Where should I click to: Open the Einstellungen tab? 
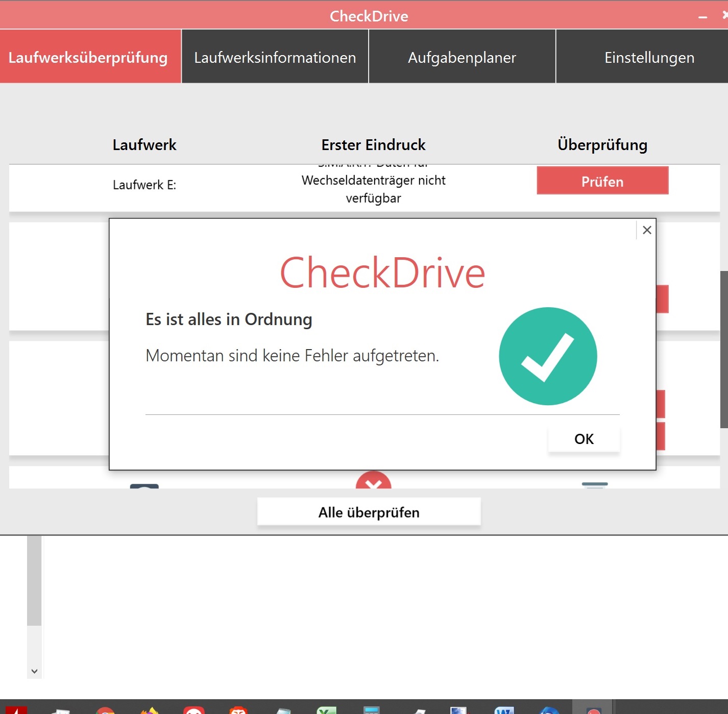pos(642,56)
